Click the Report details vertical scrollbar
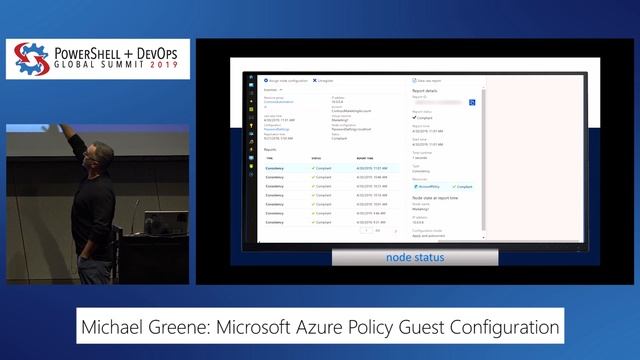This screenshot has width=640, height=360. [484, 159]
